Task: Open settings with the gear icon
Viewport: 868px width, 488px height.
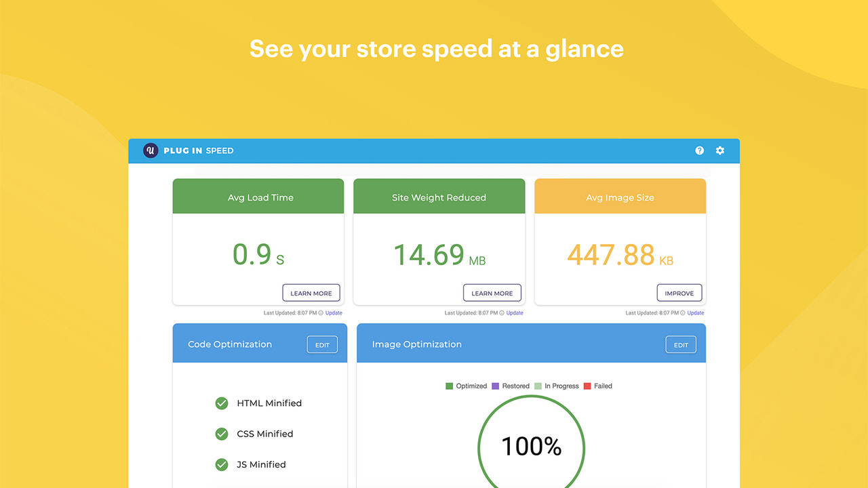Action: click(719, 150)
